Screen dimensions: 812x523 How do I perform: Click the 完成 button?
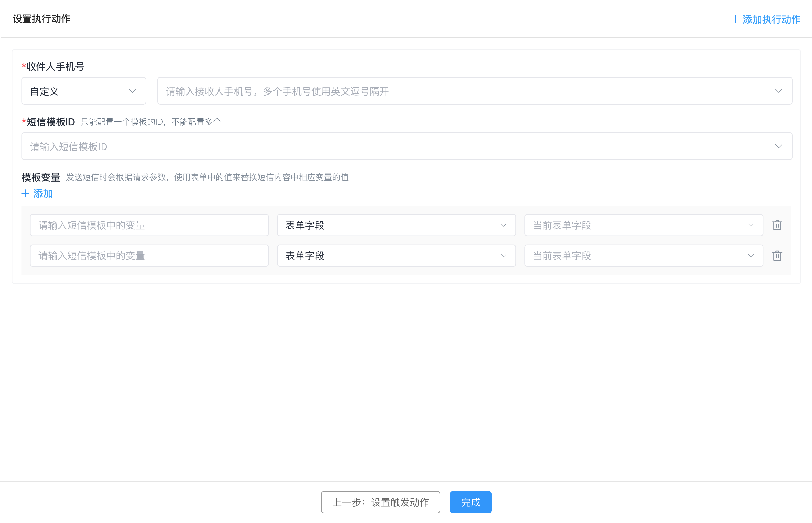tap(470, 502)
